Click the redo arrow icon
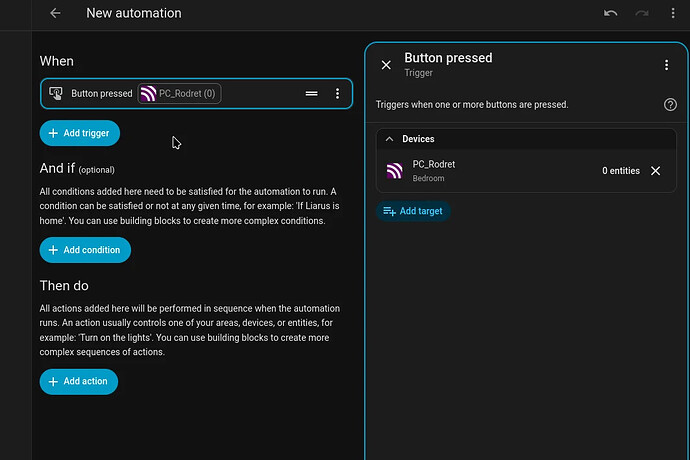 (x=642, y=13)
